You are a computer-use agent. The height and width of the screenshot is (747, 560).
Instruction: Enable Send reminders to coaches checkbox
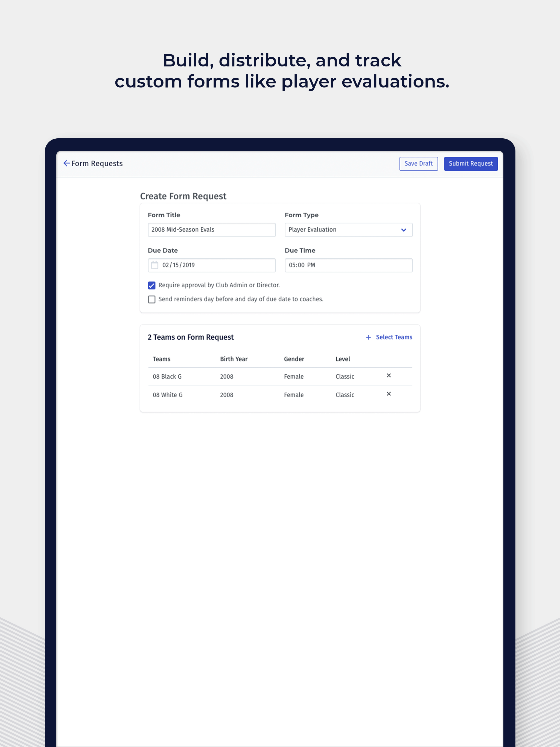point(152,300)
